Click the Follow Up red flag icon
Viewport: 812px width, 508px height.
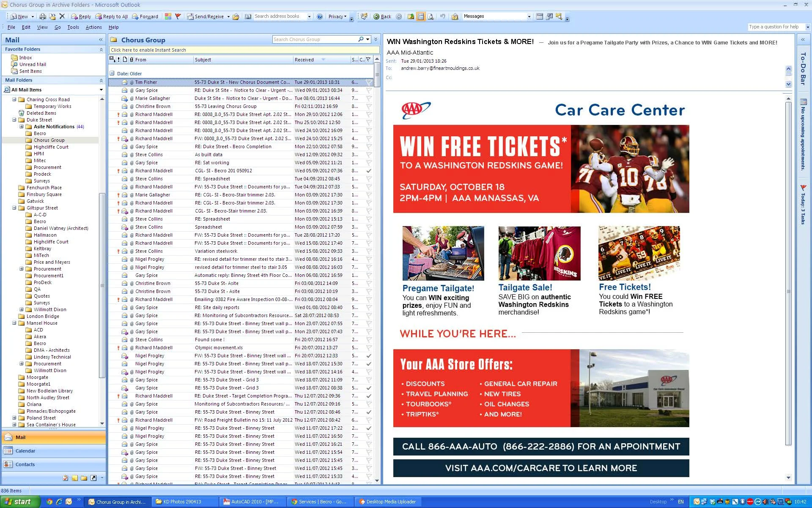click(x=178, y=17)
